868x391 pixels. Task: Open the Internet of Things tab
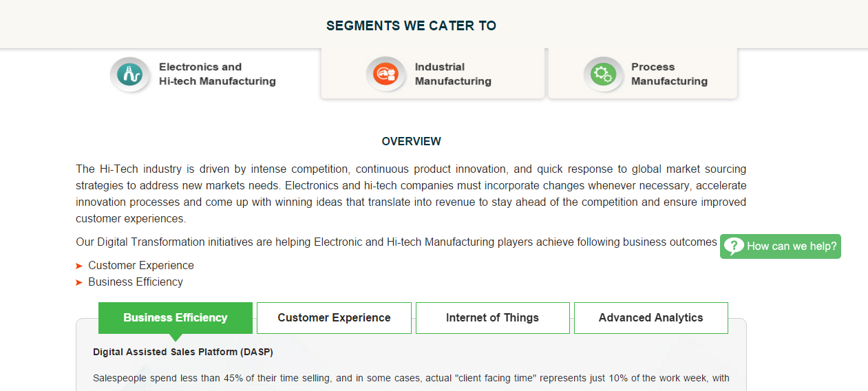click(x=493, y=318)
